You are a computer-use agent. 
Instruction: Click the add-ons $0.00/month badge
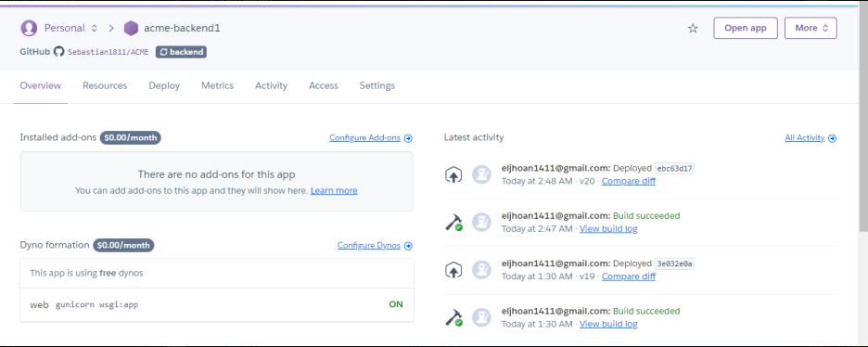[x=130, y=138]
